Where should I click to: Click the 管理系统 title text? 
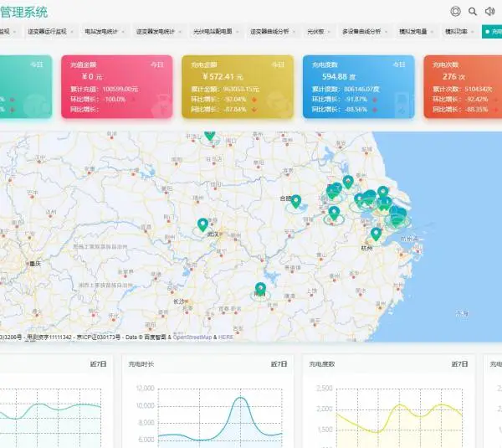pyautogui.click(x=24, y=13)
